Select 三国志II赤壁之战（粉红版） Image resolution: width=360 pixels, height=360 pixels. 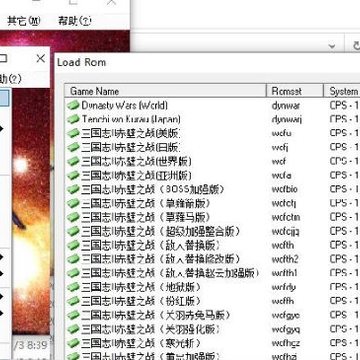click(141, 301)
